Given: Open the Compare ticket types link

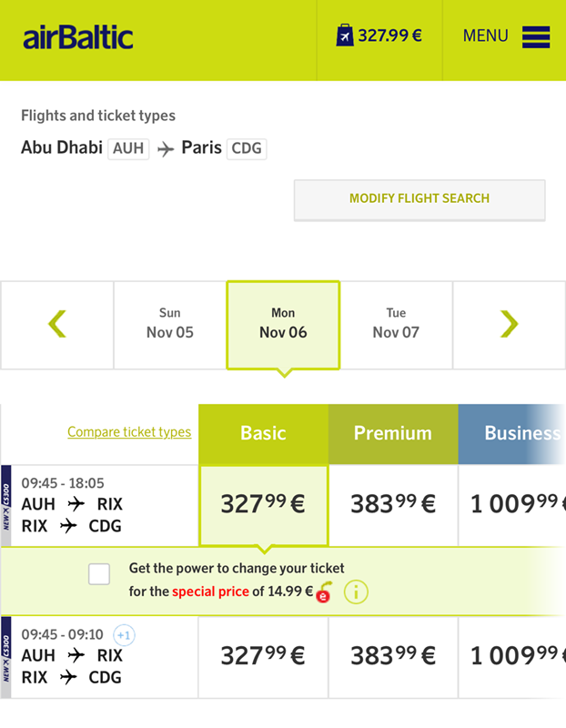Looking at the screenshot, I should [x=129, y=431].
